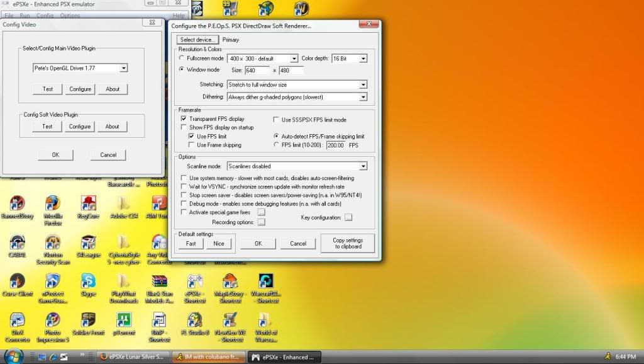The width and height of the screenshot is (644, 364).
Task: Click the Select device button
Action: [197, 40]
